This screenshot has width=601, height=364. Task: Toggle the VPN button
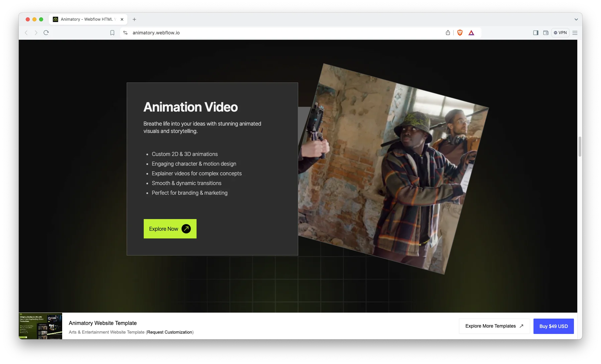[x=560, y=33]
